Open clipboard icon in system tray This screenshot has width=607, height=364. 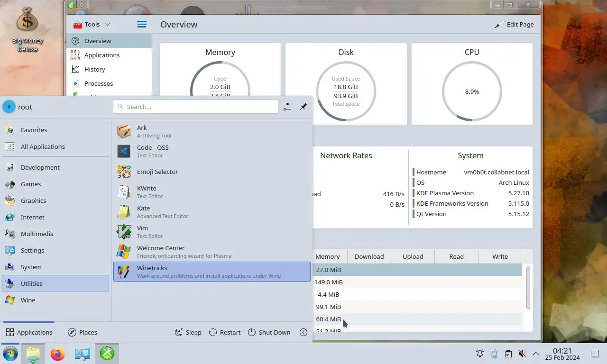[x=508, y=354]
